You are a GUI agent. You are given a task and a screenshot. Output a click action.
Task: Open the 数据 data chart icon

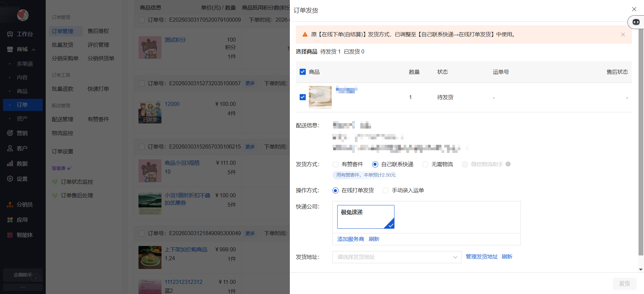click(10, 164)
